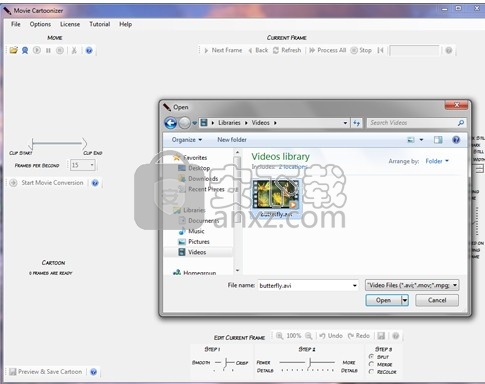485x384 pixels.
Task: Adjust the Smooth–Crisp slider
Action: click(x=225, y=363)
